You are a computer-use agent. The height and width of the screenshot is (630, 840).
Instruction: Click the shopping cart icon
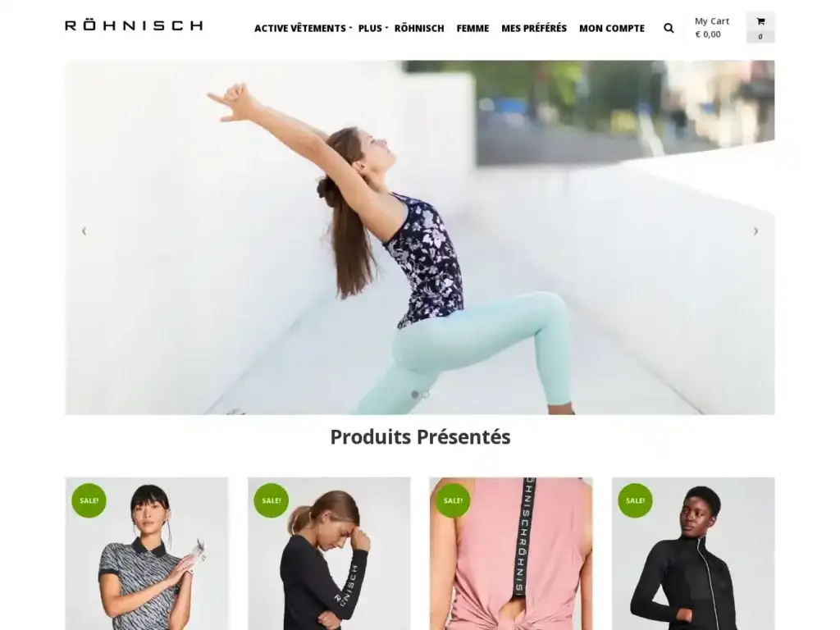point(760,21)
